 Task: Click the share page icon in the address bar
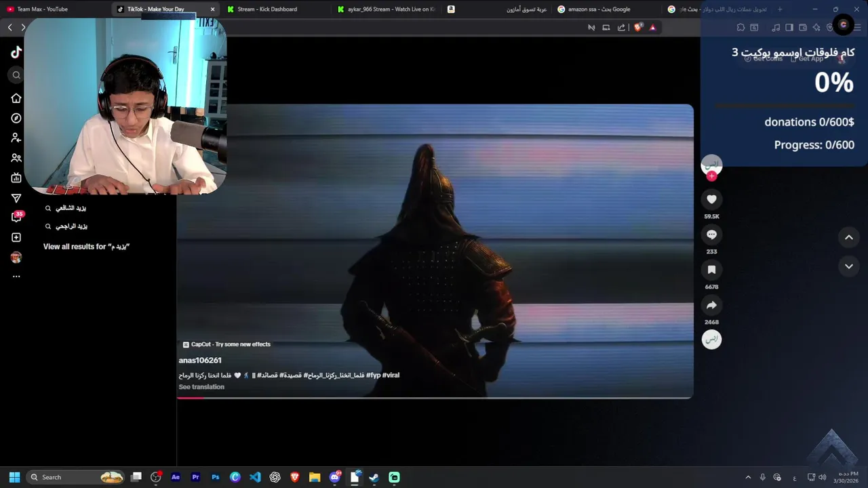pos(621,28)
